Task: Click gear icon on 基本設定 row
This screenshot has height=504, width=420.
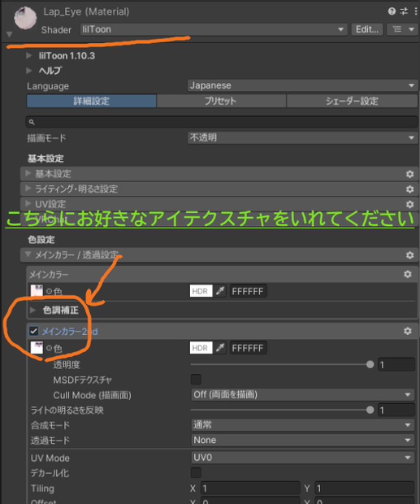Action: click(x=409, y=174)
